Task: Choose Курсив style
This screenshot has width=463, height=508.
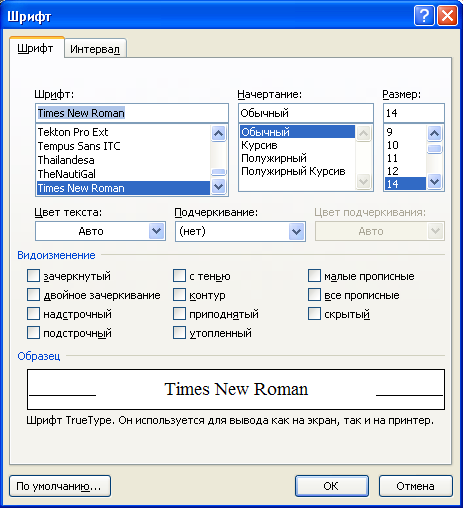Action: pyautogui.click(x=297, y=145)
